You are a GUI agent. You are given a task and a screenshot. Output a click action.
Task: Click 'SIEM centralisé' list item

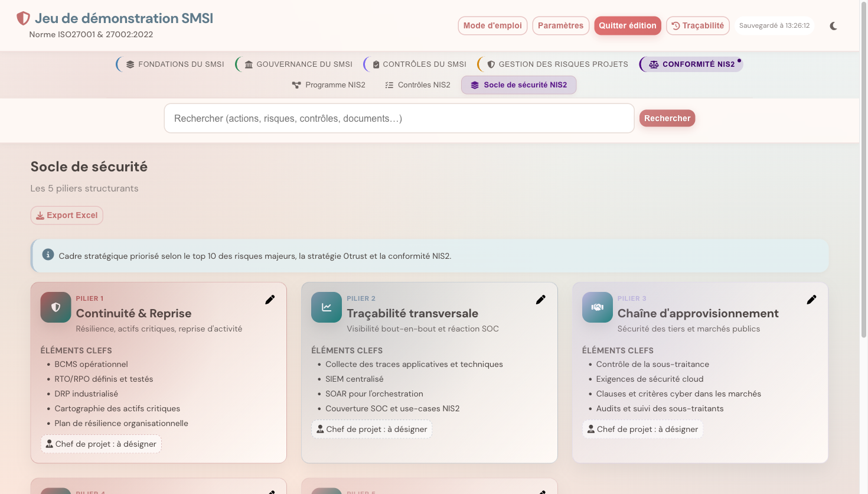pyautogui.click(x=354, y=379)
